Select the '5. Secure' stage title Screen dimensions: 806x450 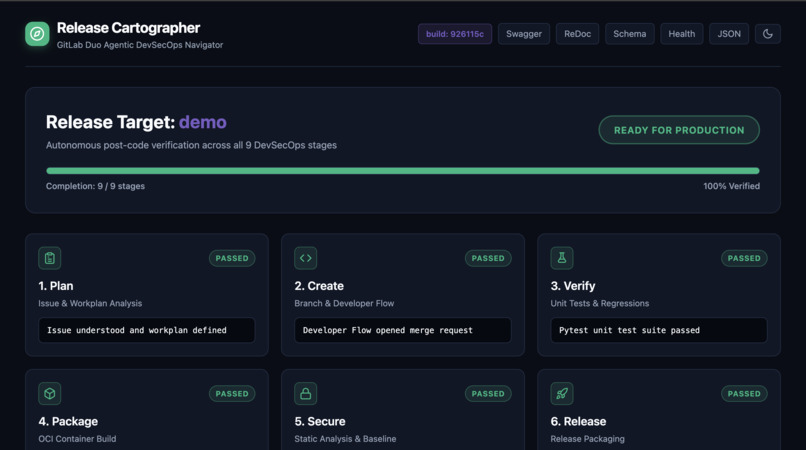coord(320,421)
